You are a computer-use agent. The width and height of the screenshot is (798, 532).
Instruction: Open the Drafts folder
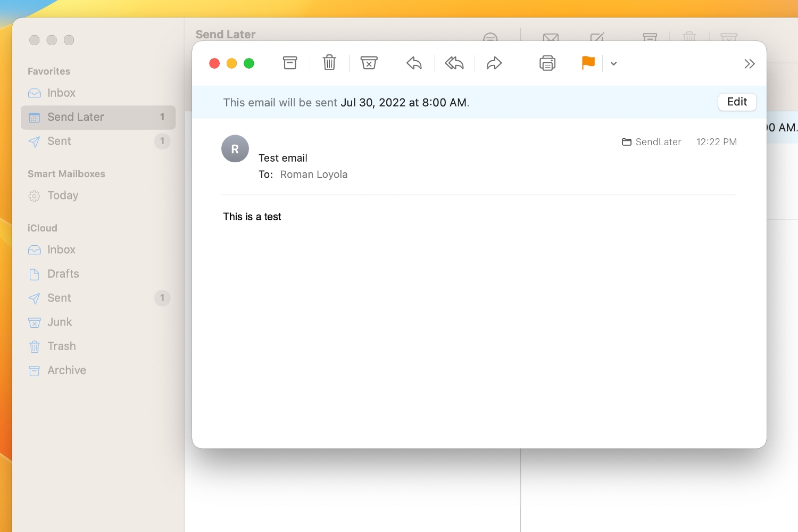(63, 273)
